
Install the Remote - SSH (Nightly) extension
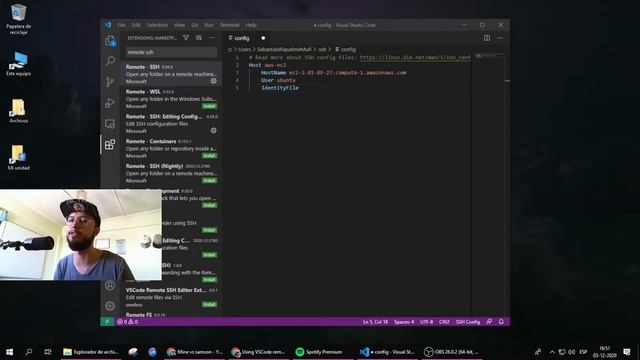point(209,180)
